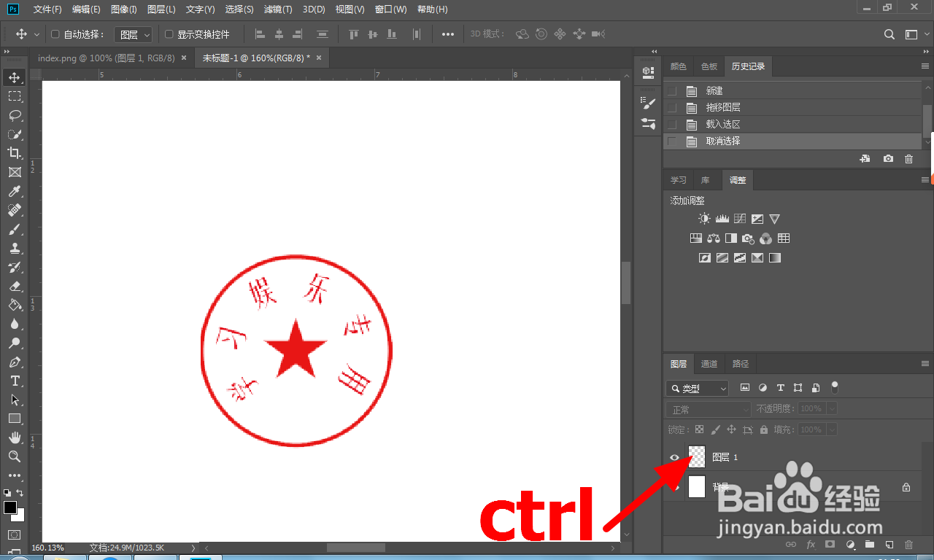Add a Curves adjustment
The height and width of the screenshot is (560, 934).
click(739, 219)
